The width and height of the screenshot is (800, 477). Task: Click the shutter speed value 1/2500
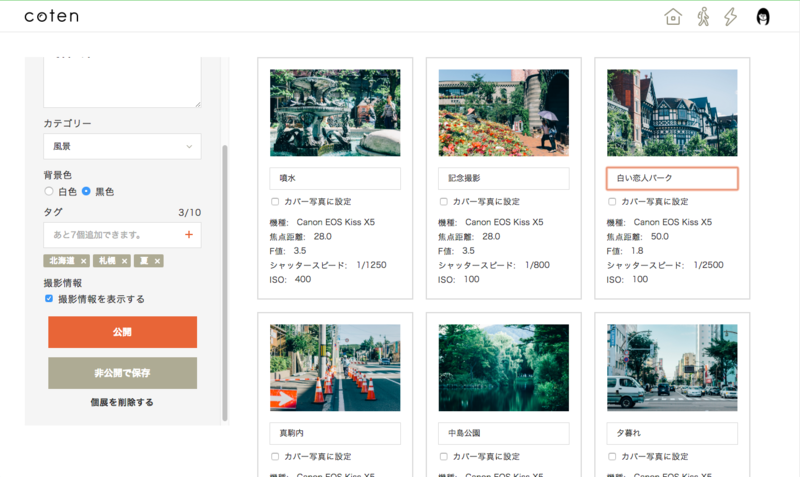point(708,265)
